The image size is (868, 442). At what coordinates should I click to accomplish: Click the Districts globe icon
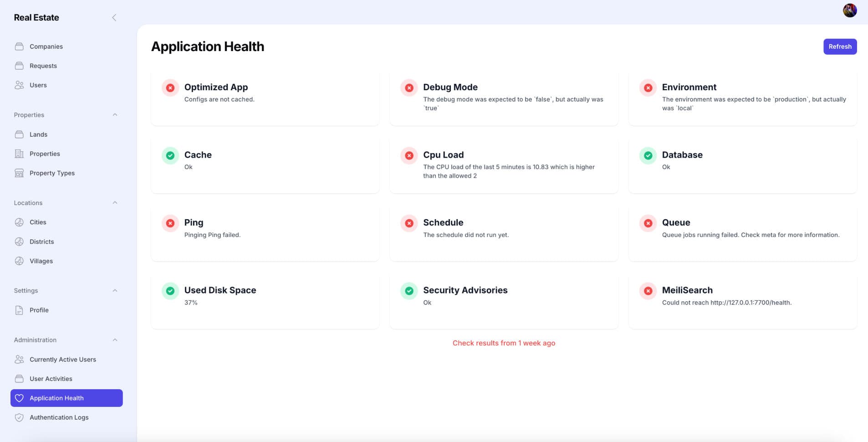19,242
